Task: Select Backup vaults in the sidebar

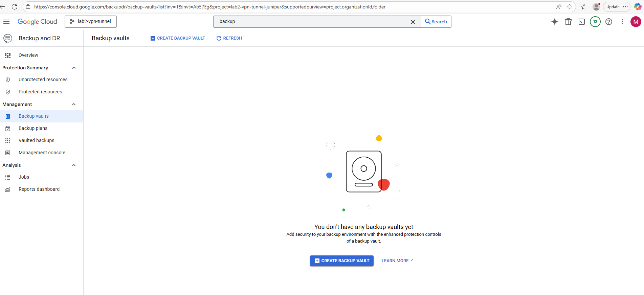Action: [42, 116]
